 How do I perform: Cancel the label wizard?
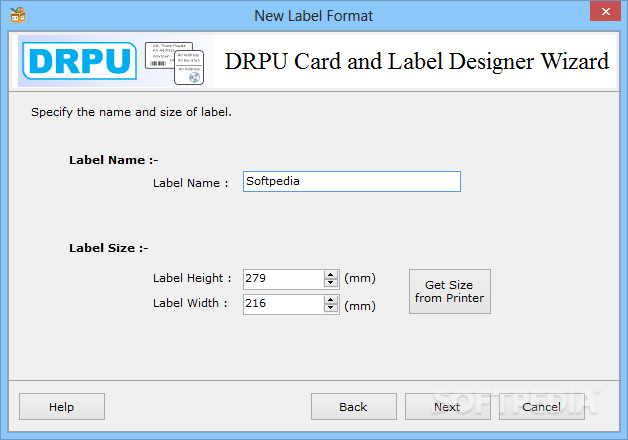pyautogui.click(x=541, y=406)
